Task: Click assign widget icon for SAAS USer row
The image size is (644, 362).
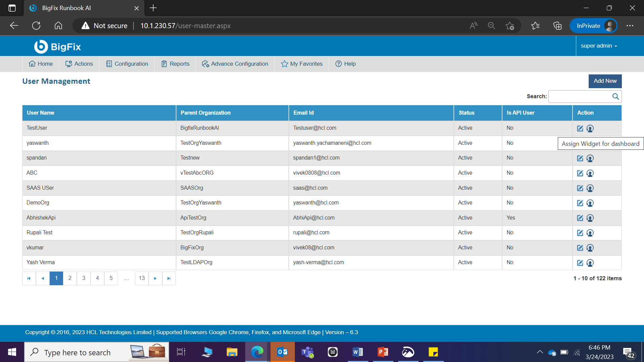Action: tap(590, 188)
